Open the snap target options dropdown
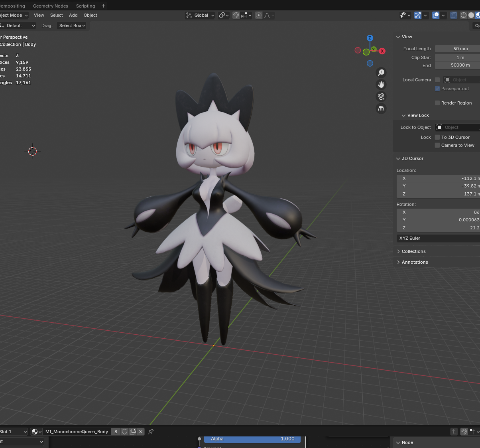480x448 pixels. (x=246, y=15)
